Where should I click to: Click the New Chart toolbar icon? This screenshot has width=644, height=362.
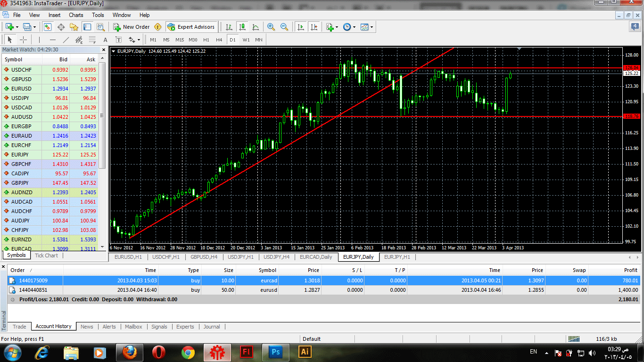tap(9, 27)
